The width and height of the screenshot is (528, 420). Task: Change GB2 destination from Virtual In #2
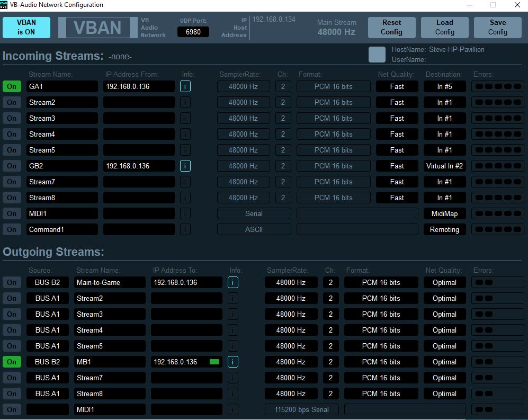(444, 166)
